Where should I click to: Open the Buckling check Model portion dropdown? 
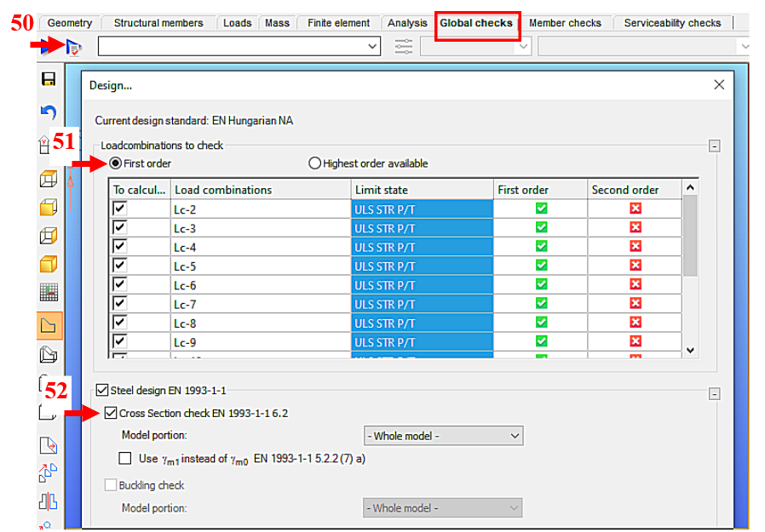pos(442,508)
